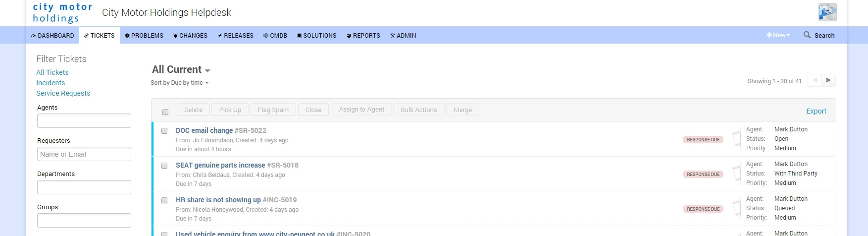The width and height of the screenshot is (868, 236).
Task: Click the Assign to Agent button
Action: 361,109
